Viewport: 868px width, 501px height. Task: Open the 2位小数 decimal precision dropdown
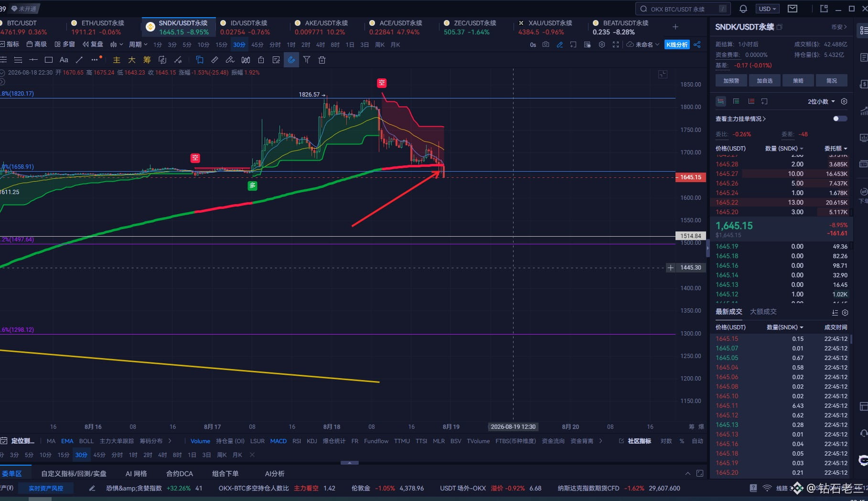point(821,101)
